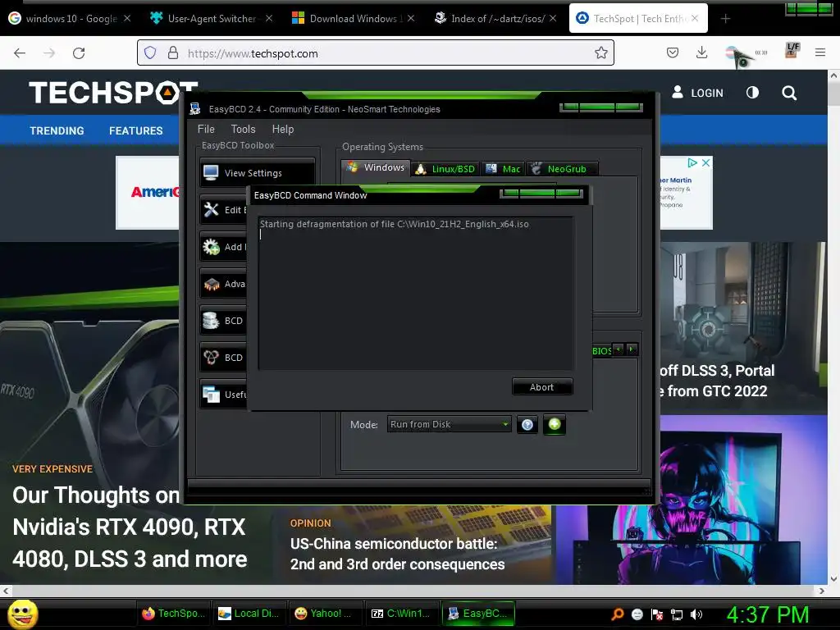Open View Settings in EasyBCD Toolbox
The height and width of the screenshot is (630, 840).
257,172
